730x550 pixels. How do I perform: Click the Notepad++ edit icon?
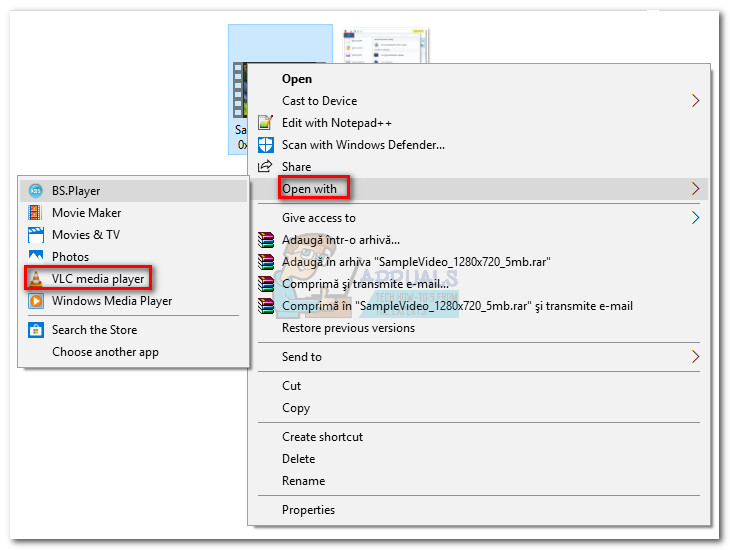(x=265, y=122)
